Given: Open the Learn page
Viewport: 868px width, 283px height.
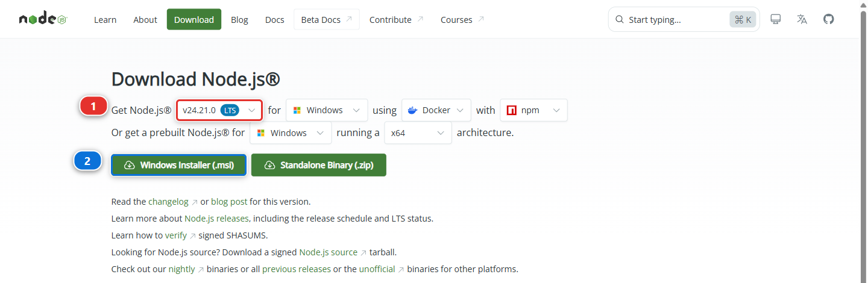Looking at the screenshot, I should (x=105, y=20).
